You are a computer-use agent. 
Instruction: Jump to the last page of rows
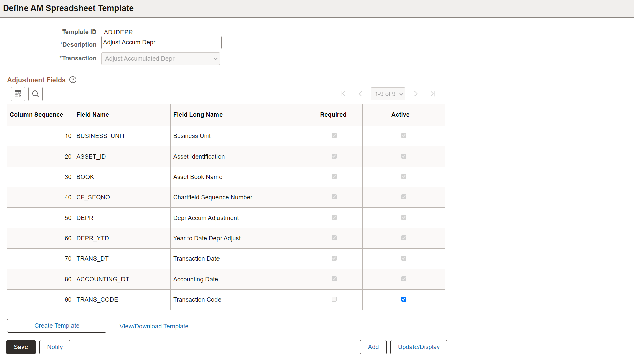click(433, 94)
